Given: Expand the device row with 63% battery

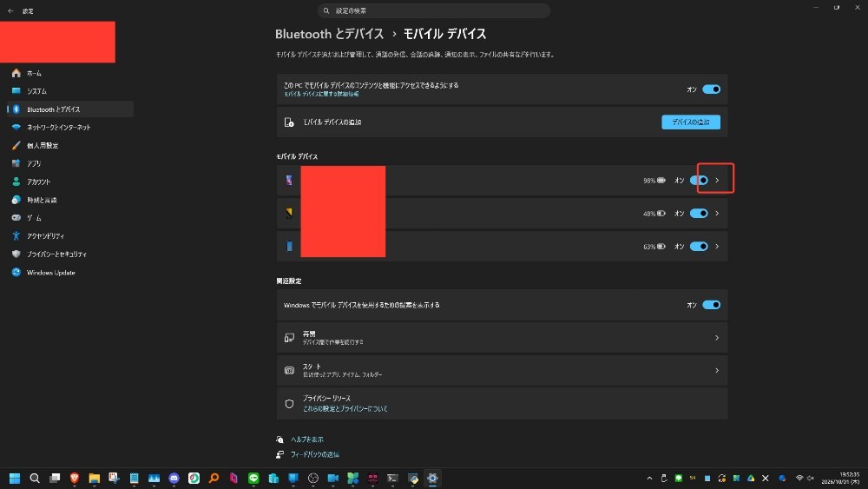Looking at the screenshot, I should tap(717, 247).
